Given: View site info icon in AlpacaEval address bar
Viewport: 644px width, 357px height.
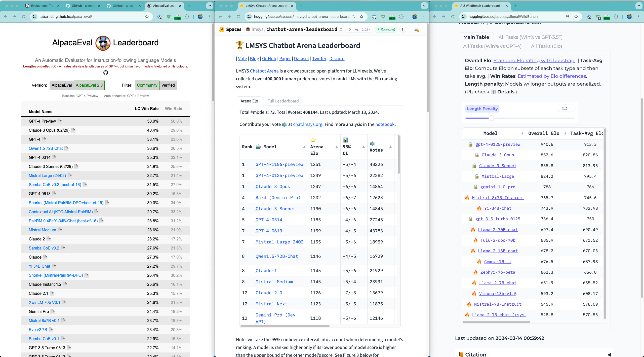Looking at the screenshot, I should pyautogui.click(x=34, y=17).
